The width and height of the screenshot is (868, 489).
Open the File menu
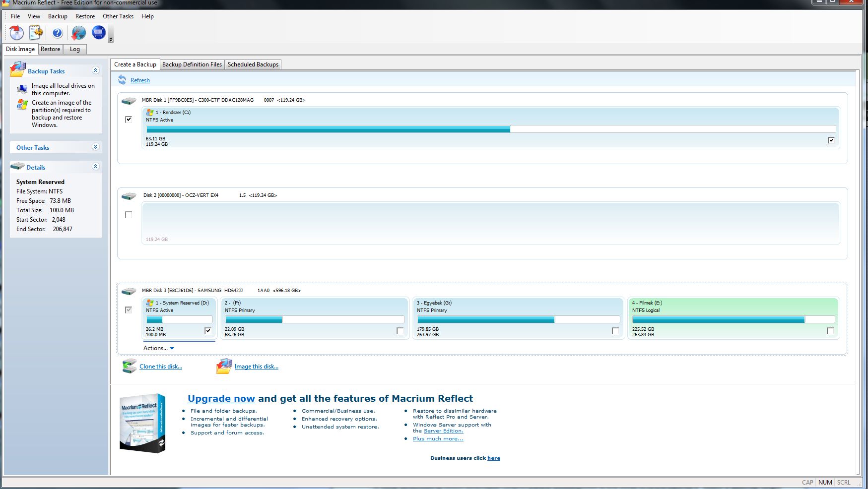(15, 16)
